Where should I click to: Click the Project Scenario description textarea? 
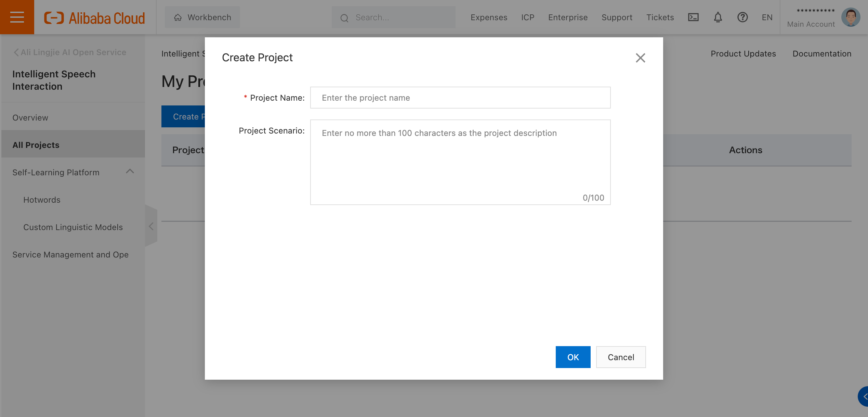coord(460,162)
